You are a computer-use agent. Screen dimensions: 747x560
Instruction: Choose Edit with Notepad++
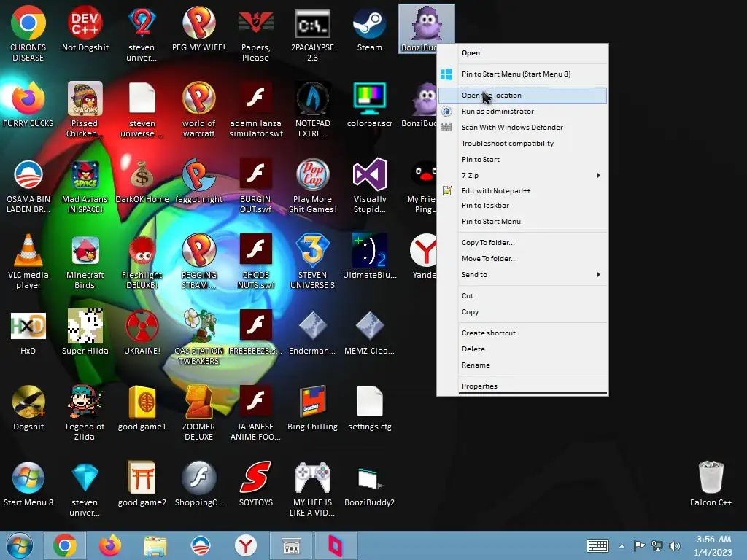click(522, 190)
